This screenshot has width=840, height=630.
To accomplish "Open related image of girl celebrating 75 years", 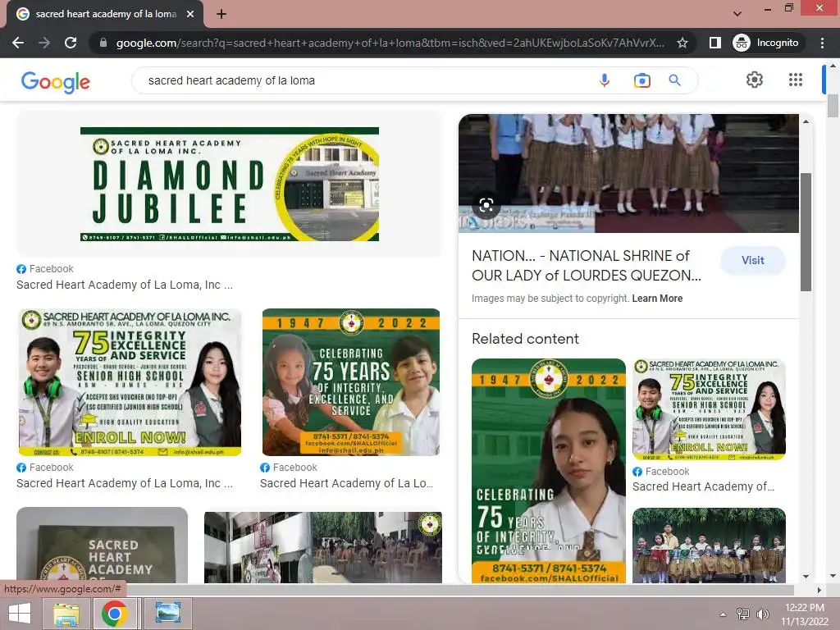I will click(549, 470).
